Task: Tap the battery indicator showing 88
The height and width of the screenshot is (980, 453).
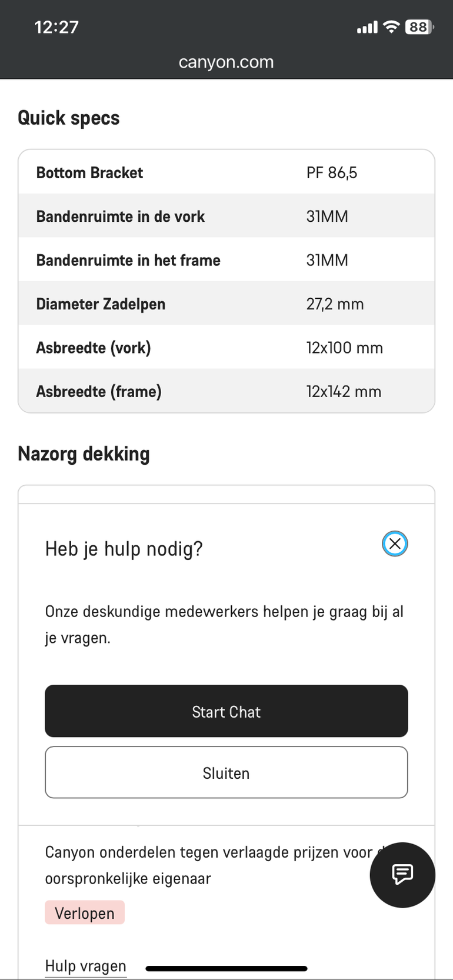Action: click(x=419, y=27)
